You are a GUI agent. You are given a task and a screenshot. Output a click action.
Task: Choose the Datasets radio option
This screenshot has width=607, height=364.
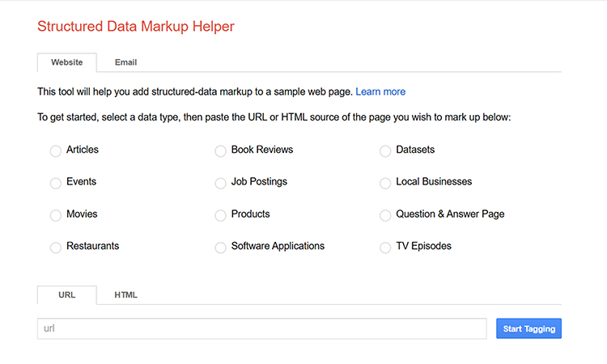[x=385, y=151]
